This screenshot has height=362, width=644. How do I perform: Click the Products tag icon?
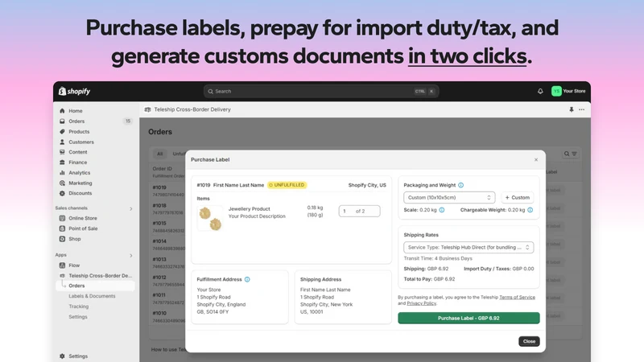pos(62,132)
